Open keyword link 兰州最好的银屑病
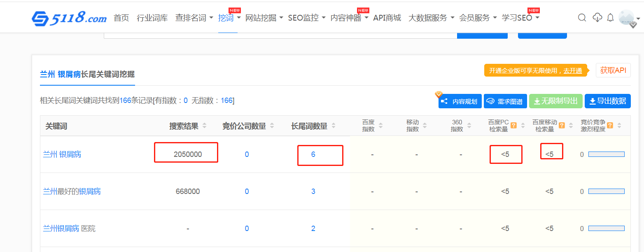Viewport: 644px width, 252px height. pyautogui.click(x=72, y=191)
